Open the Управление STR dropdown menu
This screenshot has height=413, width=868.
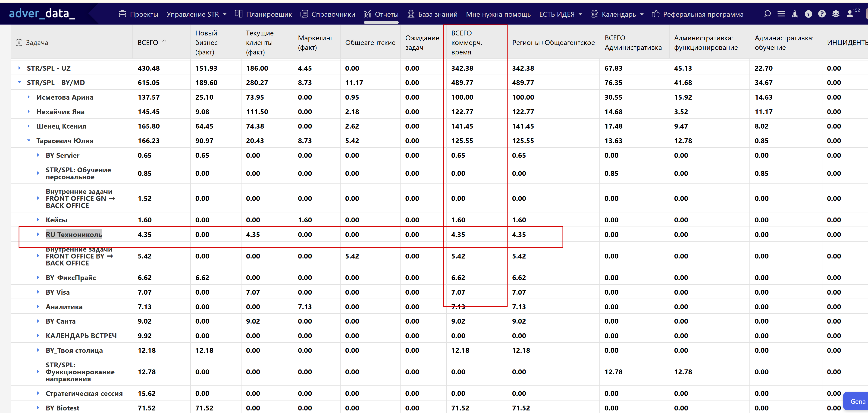tap(196, 14)
